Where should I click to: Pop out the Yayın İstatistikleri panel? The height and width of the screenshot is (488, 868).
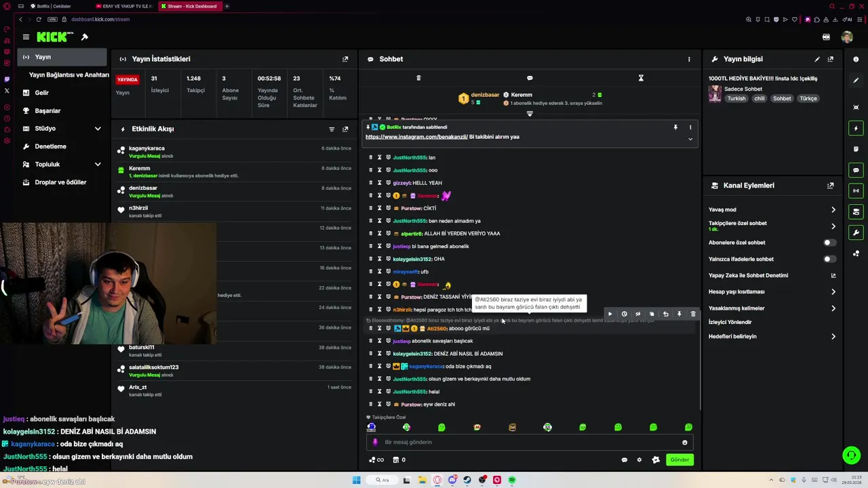pos(345,59)
